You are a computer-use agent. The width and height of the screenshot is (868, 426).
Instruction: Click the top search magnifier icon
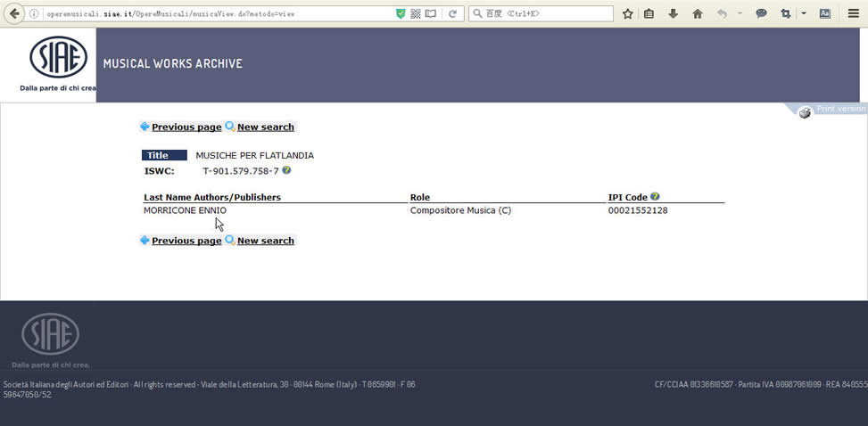tap(230, 127)
